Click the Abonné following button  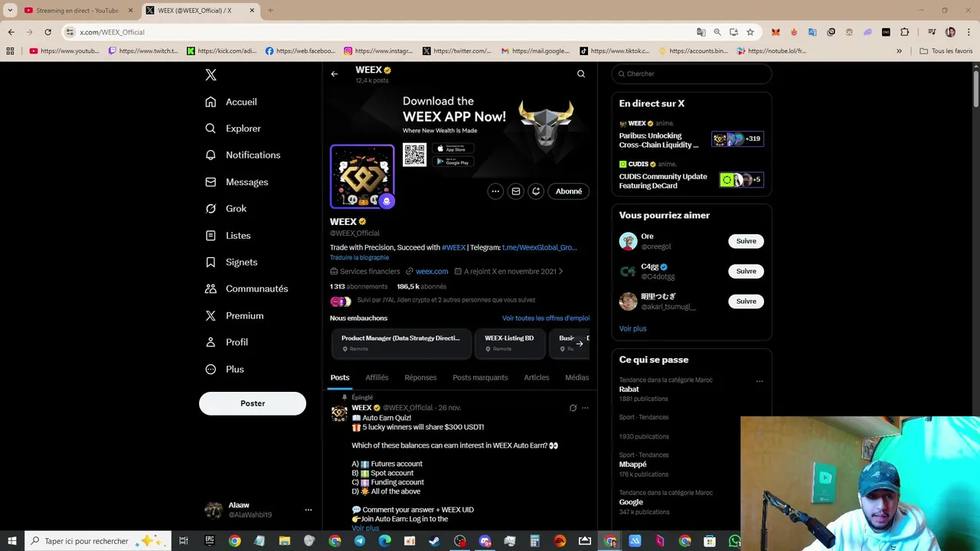tap(569, 191)
